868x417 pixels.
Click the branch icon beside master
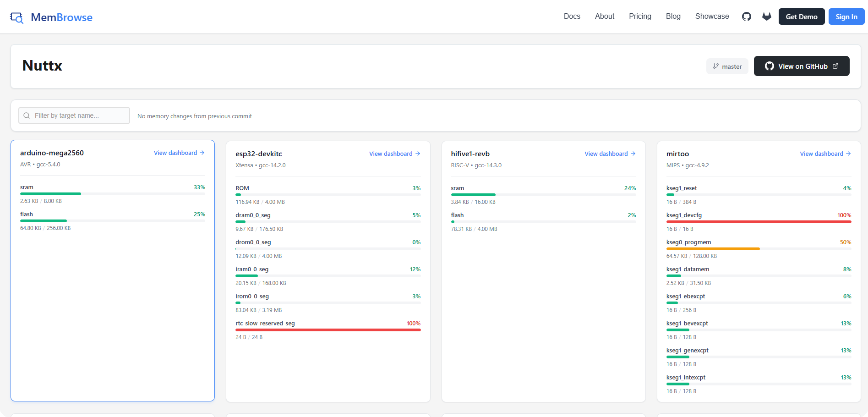[x=715, y=66]
